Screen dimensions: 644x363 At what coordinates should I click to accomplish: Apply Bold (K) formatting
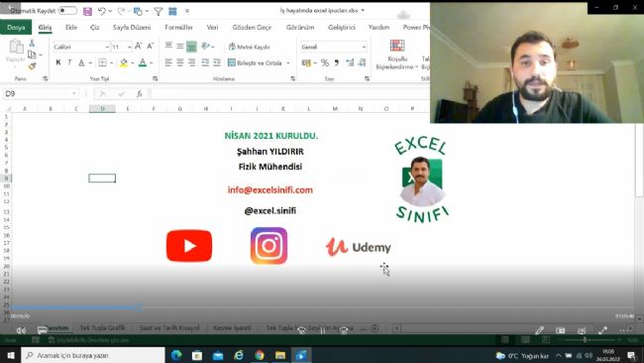[58, 62]
